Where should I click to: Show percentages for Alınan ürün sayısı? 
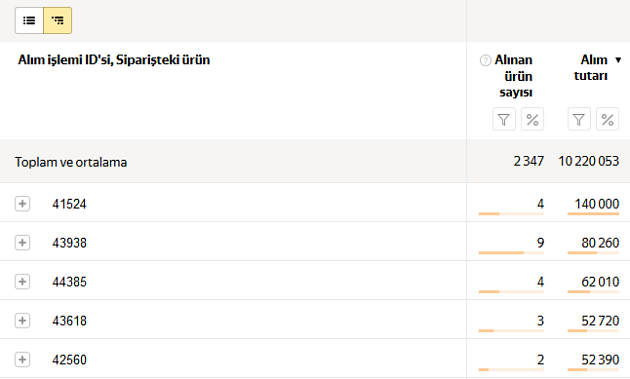[532, 119]
